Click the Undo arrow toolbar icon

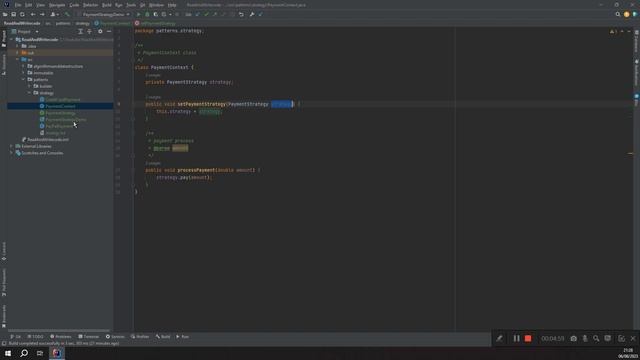tap(241, 14)
